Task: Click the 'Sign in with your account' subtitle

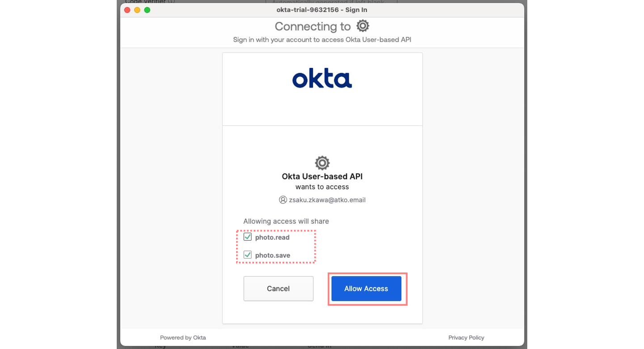Action: 322,39
